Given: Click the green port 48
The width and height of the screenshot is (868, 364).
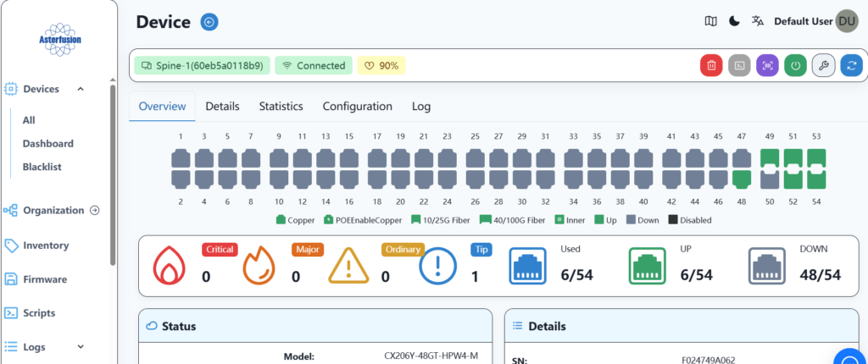Looking at the screenshot, I should [x=741, y=179].
